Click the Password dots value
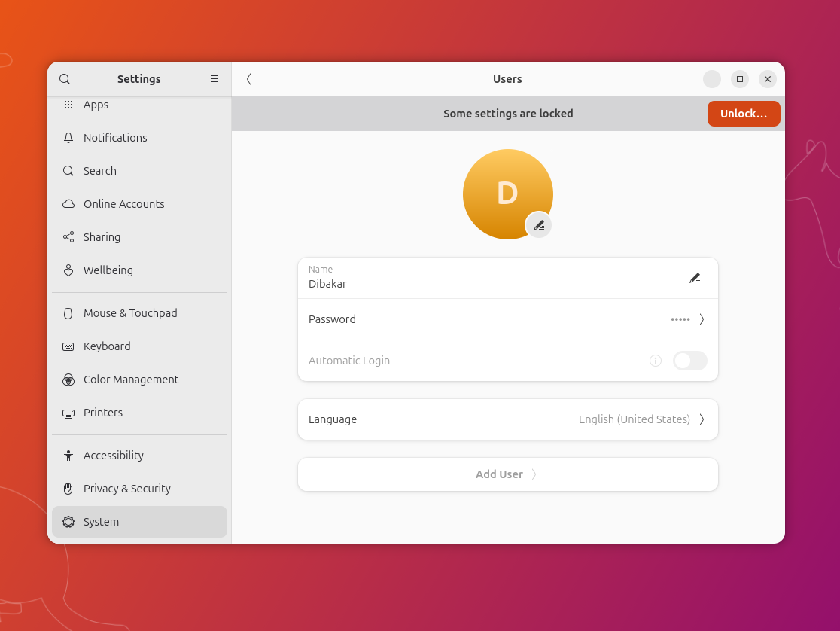The image size is (840, 631). (x=680, y=319)
